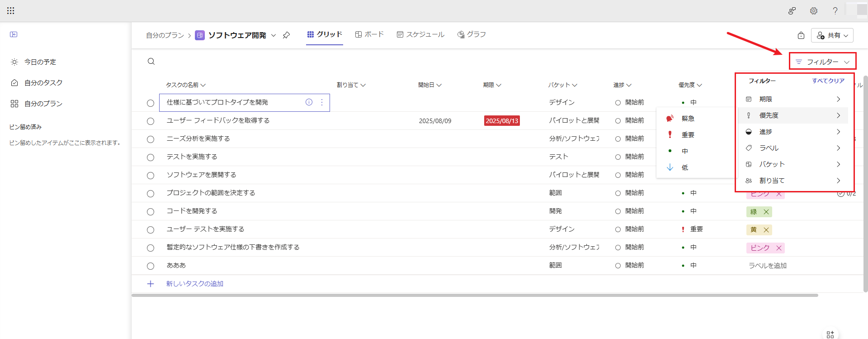The height and width of the screenshot is (339, 868).
Task: Expand the 期限 filter option
Action: [793, 99]
